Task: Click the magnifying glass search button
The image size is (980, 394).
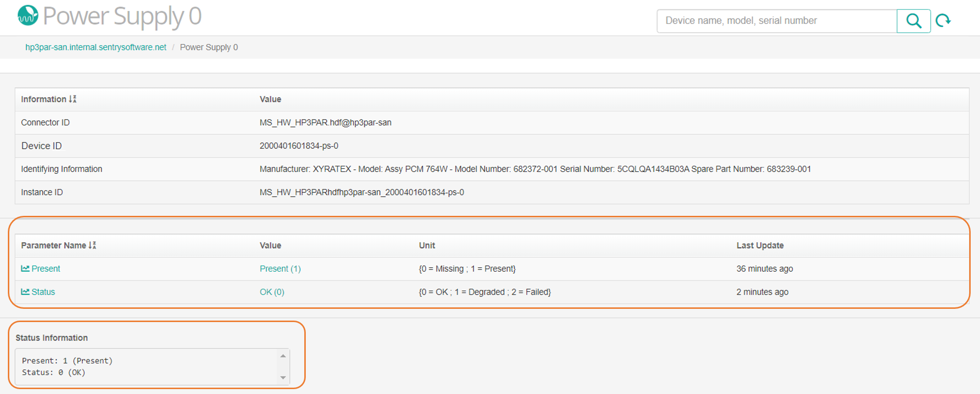Action: (913, 21)
